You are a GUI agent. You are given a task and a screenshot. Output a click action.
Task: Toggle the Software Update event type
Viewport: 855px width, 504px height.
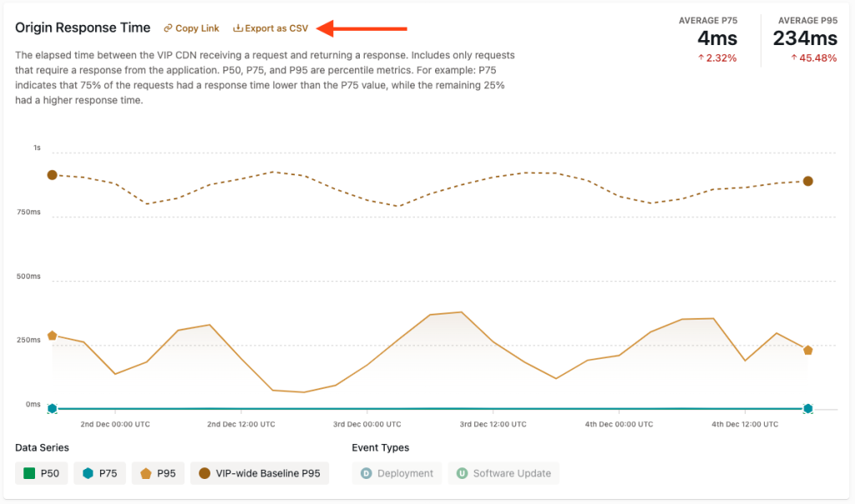coord(503,473)
